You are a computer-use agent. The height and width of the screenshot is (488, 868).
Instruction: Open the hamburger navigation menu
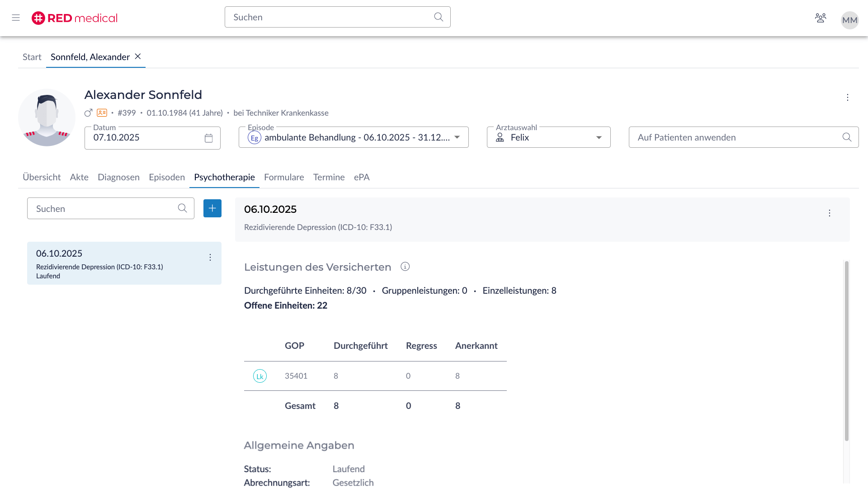pyautogui.click(x=16, y=18)
